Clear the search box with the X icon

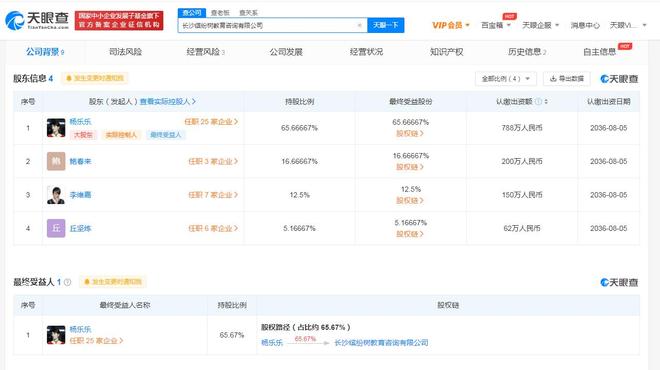[x=359, y=25]
